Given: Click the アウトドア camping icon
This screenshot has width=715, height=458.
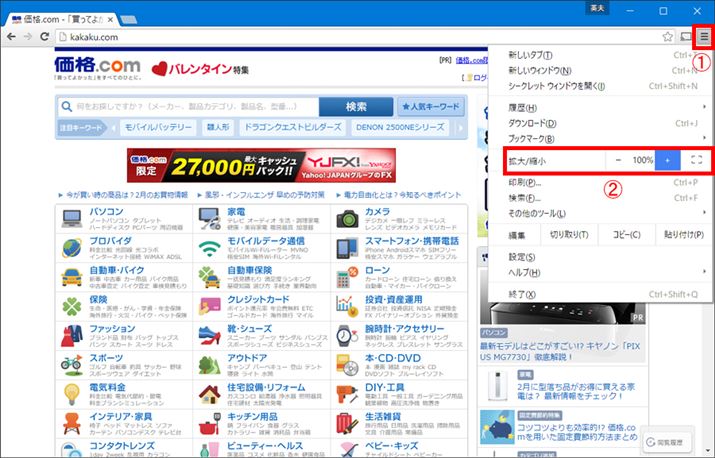Looking at the screenshot, I should coord(210,365).
